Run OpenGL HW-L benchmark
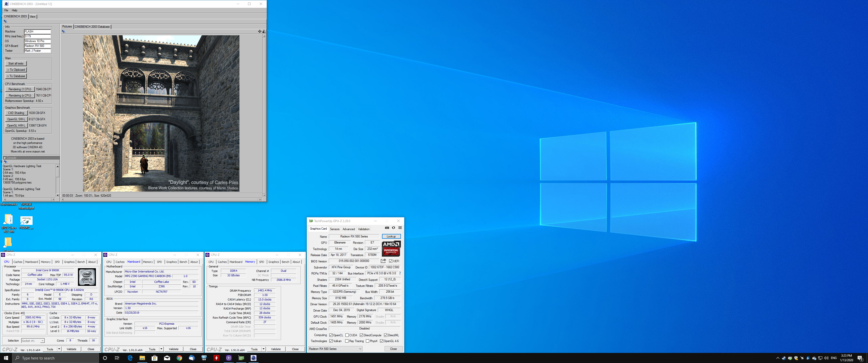The width and height of the screenshot is (868, 363). [x=16, y=126]
